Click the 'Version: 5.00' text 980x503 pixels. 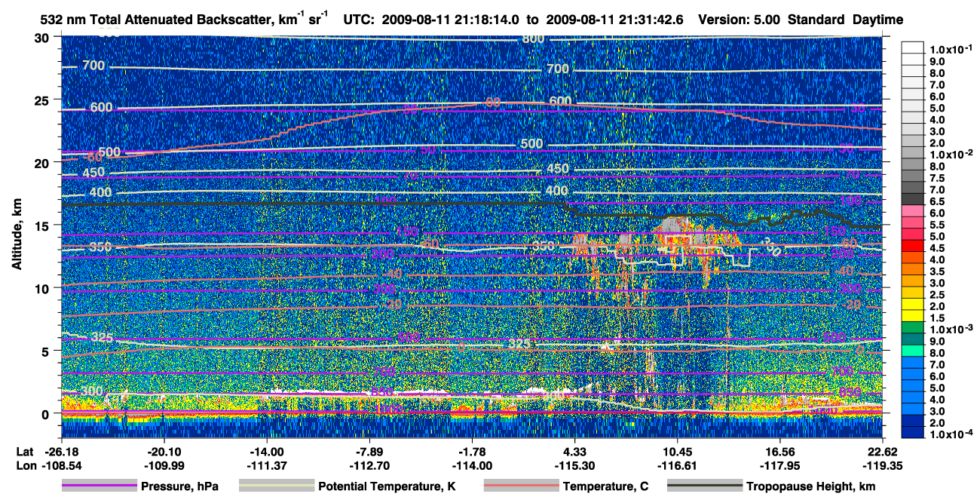[740, 20]
